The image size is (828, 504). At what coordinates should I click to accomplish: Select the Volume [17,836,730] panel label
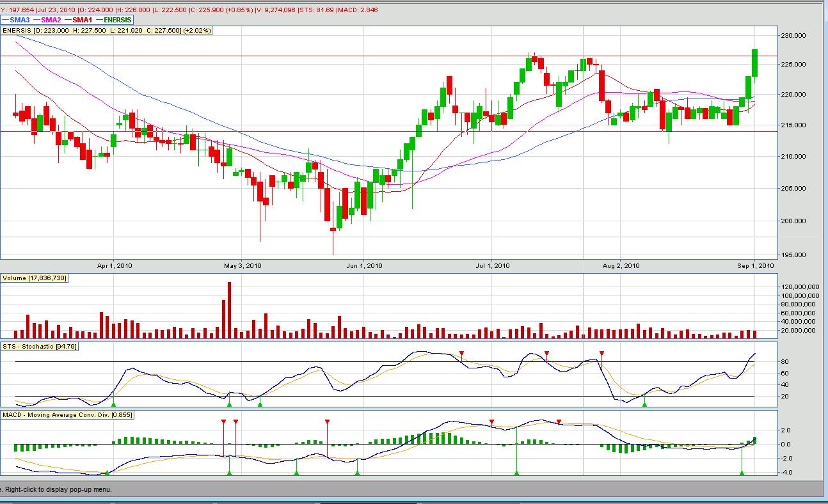(35, 278)
